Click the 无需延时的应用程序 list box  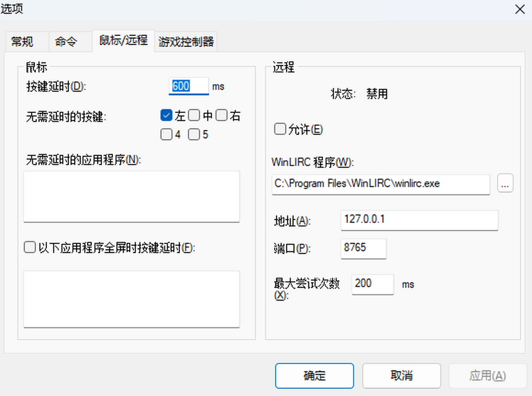tap(131, 196)
